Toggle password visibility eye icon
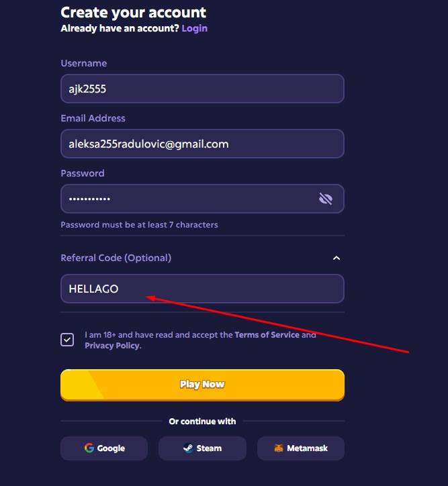 [326, 199]
